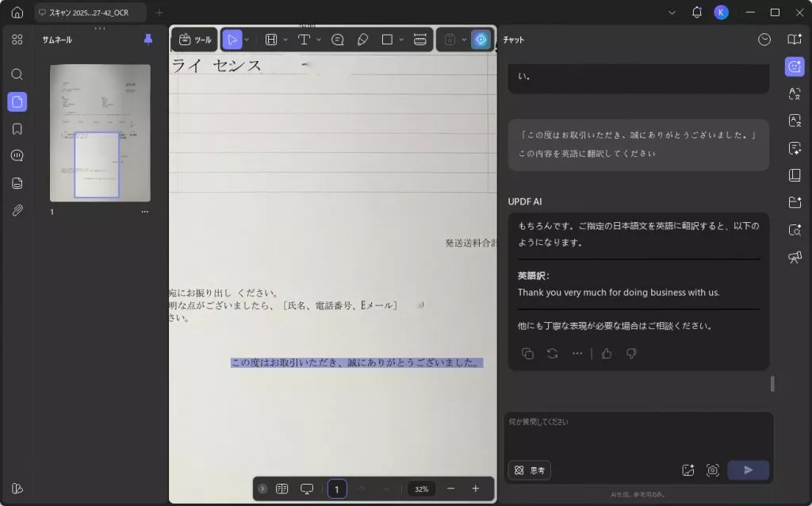Send the chat message with the send button
The height and width of the screenshot is (506, 812).
pyautogui.click(x=747, y=470)
